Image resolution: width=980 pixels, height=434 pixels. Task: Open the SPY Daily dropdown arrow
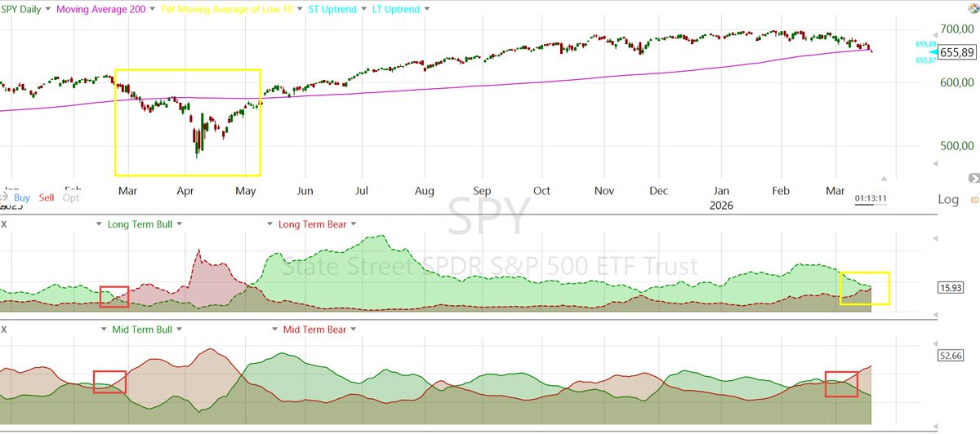[x=46, y=10]
